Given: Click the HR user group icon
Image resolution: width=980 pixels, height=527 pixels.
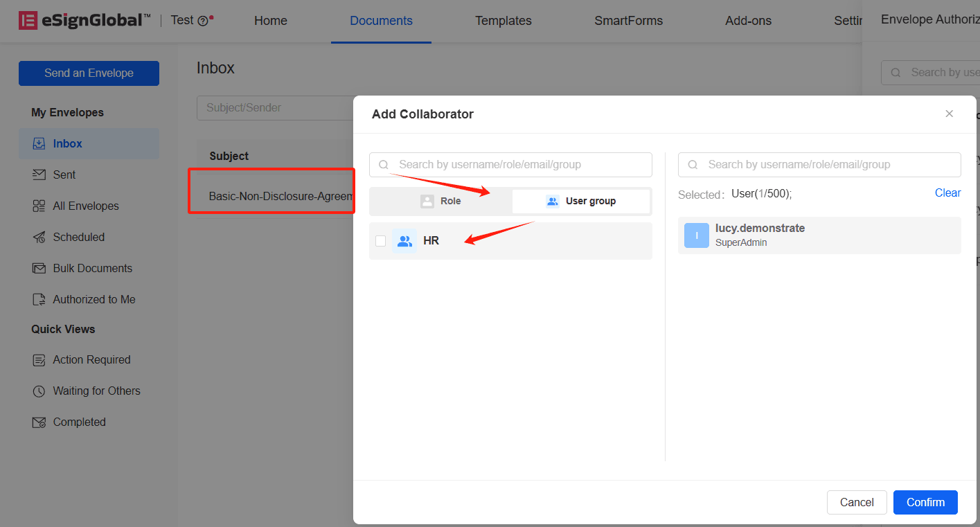Looking at the screenshot, I should click(x=404, y=241).
